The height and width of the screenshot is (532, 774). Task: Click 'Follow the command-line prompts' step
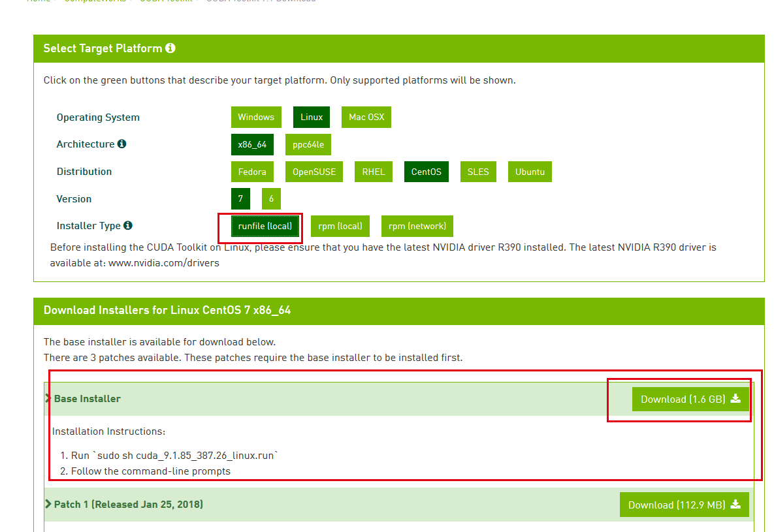point(151,471)
